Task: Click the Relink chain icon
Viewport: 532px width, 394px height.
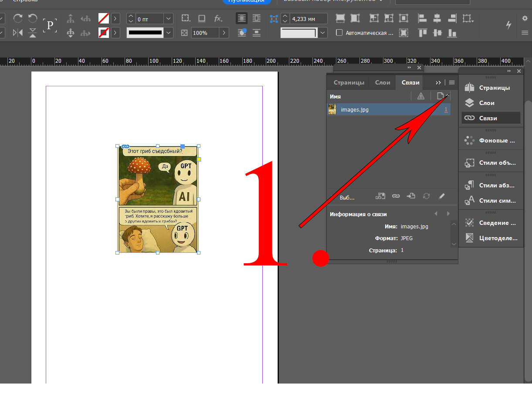Action: (x=396, y=197)
